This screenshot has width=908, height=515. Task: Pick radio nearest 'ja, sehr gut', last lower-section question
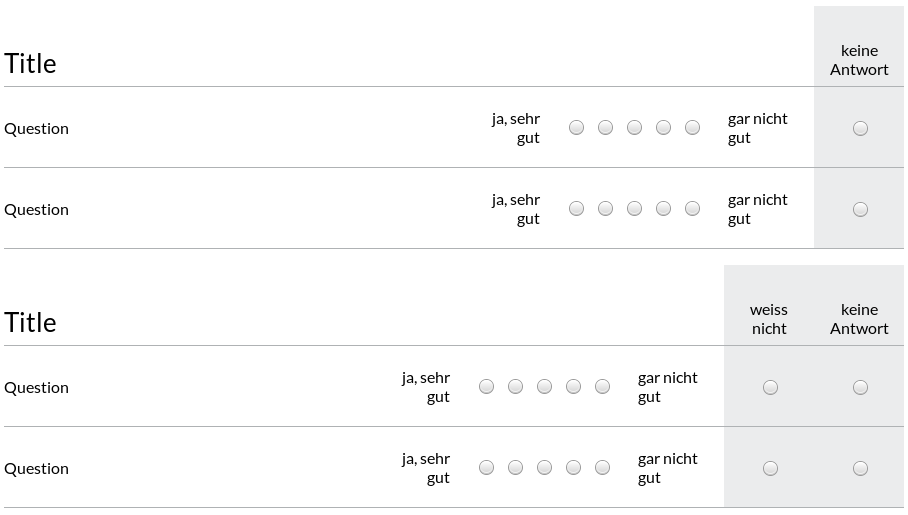[x=486, y=467]
